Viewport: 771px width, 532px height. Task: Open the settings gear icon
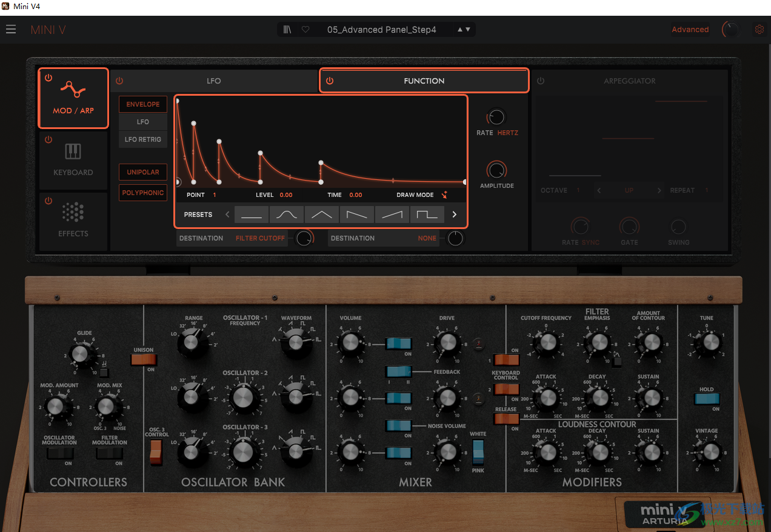coord(758,29)
